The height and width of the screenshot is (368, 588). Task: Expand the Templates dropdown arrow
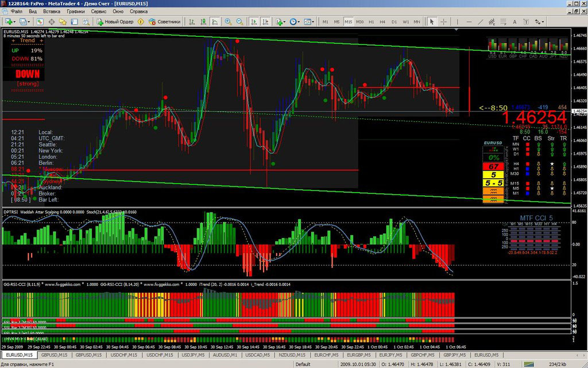click(313, 22)
